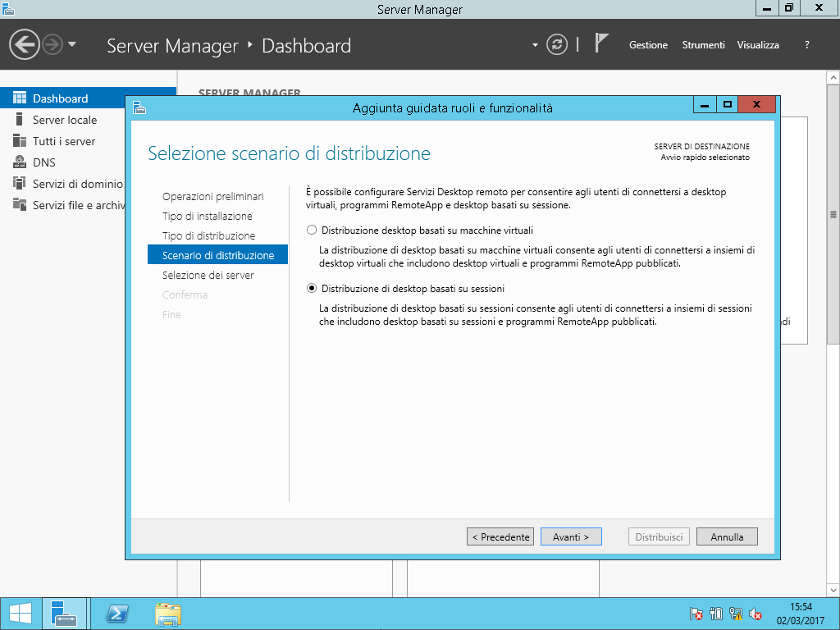Image resolution: width=840 pixels, height=630 pixels.
Task: Select the Server locale icon
Action: (19, 120)
